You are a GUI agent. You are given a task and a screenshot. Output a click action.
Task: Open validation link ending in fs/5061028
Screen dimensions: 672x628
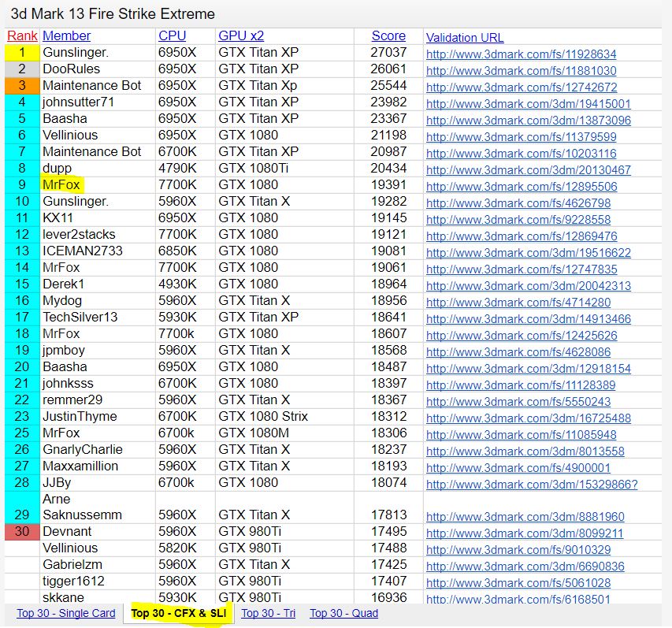click(x=518, y=583)
